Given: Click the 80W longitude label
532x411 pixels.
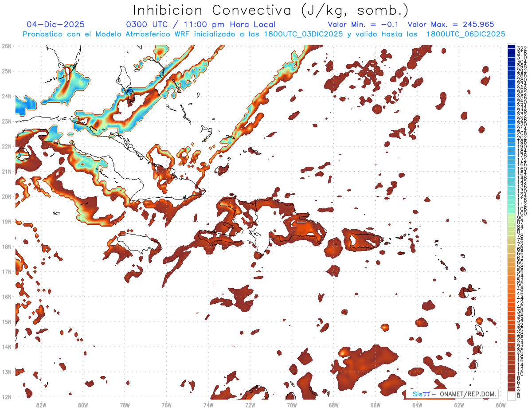Looking at the screenshot, I should (83, 405).
